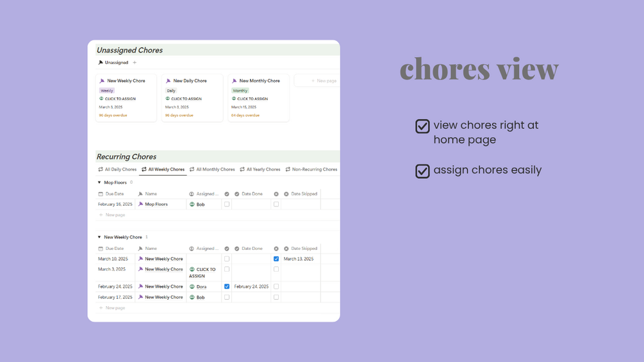The height and width of the screenshot is (362, 644).
Task: Check done box for March 10 row
Action: point(227,259)
